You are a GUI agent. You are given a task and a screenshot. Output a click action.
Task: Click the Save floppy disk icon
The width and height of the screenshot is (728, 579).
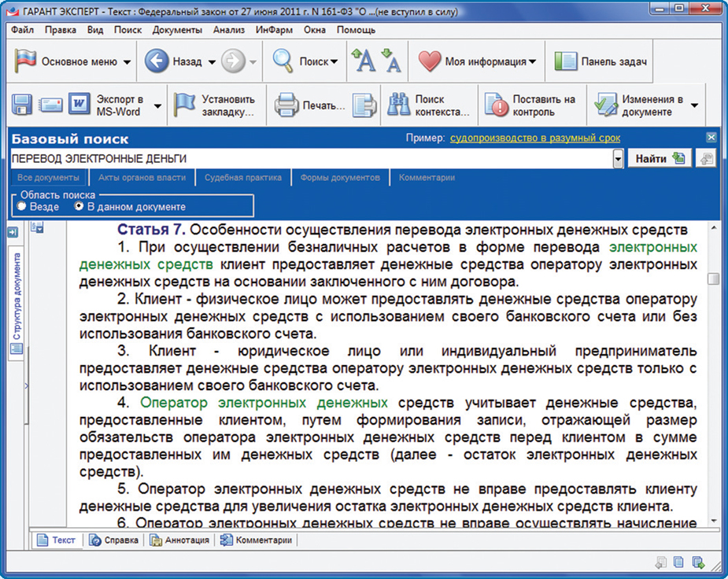(x=21, y=105)
